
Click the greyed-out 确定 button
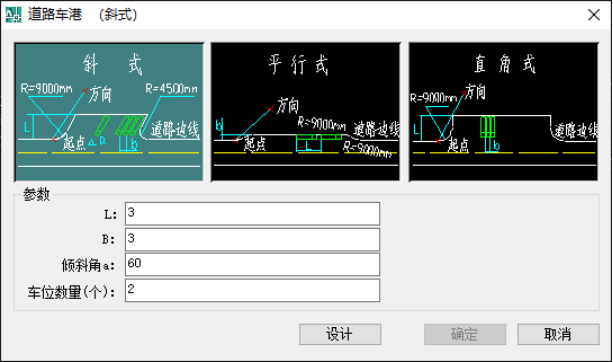(x=465, y=334)
